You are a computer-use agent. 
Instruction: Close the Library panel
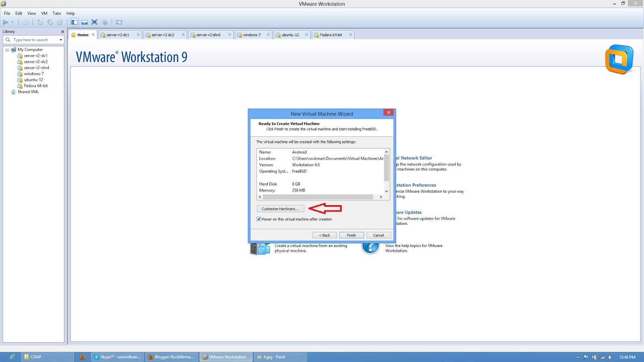(x=62, y=31)
